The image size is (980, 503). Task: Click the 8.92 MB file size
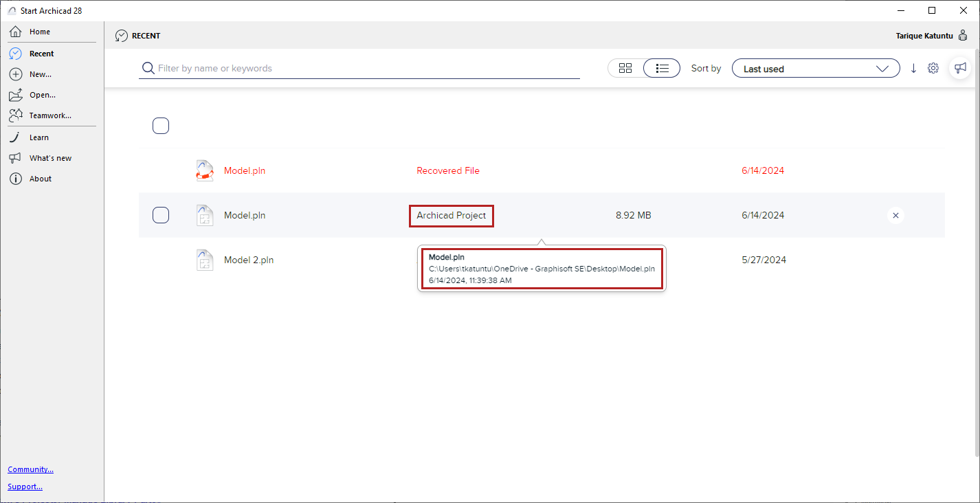[x=634, y=215]
